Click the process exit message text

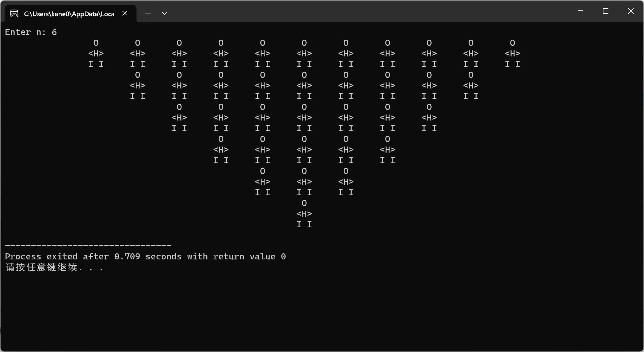pos(146,256)
